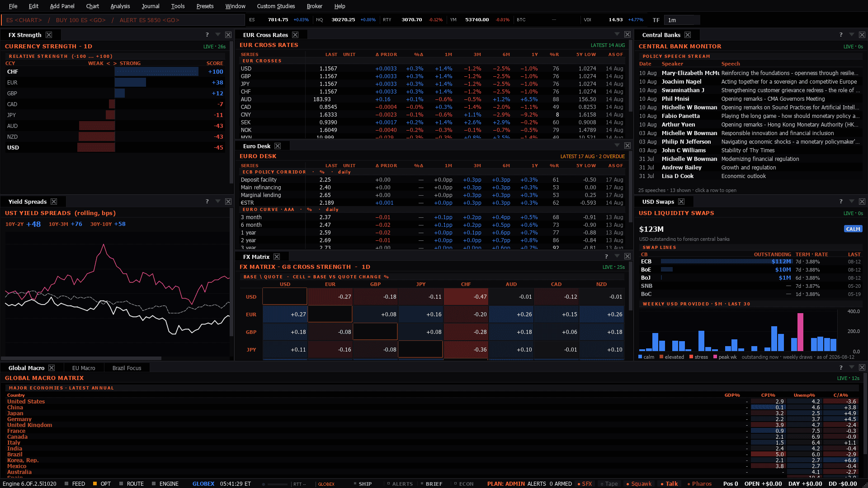Screen dimensions: 868x488
Task: Toggle ECON in the status bar
Action: pos(464,483)
